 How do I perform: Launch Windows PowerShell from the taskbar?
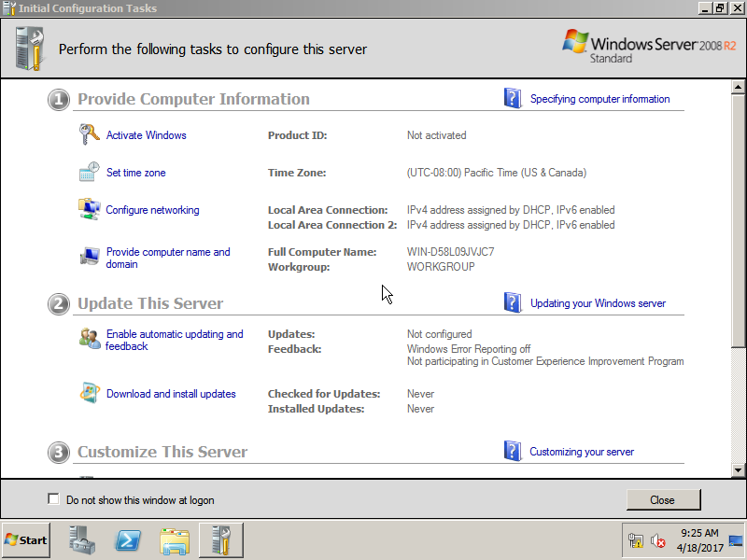(x=128, y=540)
